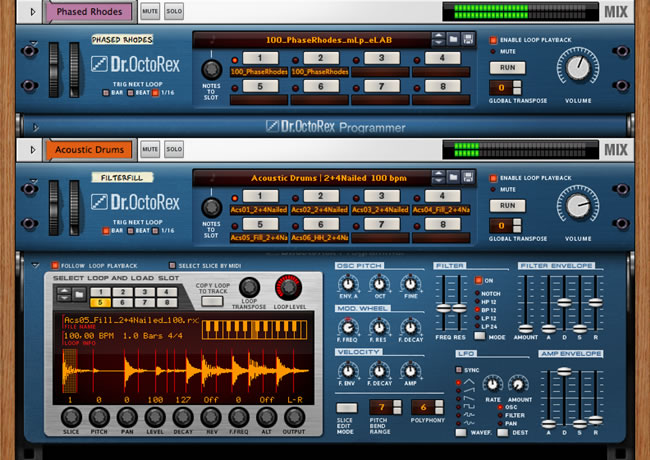Select loop slot 8 on Phased Rhodes
650x460 pixels.
click(442, 86)
